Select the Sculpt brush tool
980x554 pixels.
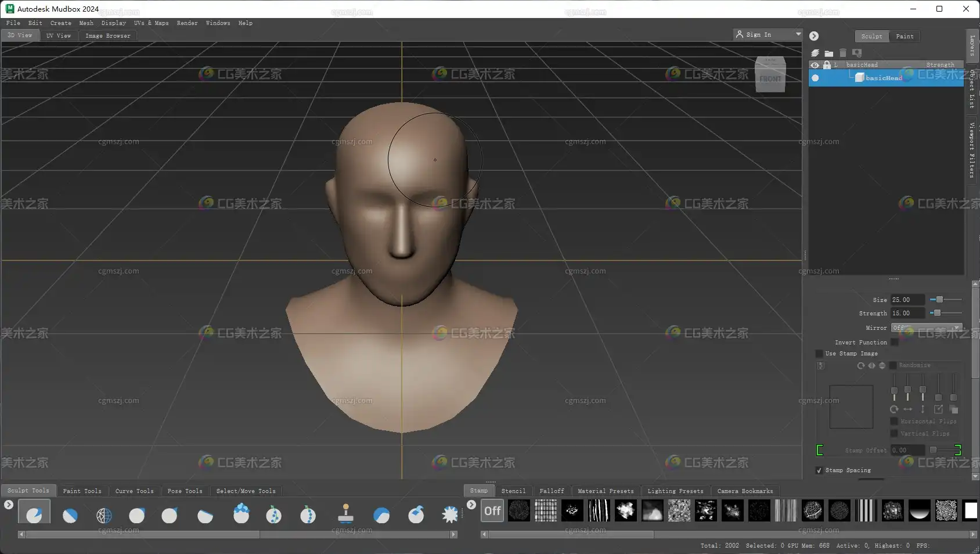pyautogui.click(x=34, y=515)
